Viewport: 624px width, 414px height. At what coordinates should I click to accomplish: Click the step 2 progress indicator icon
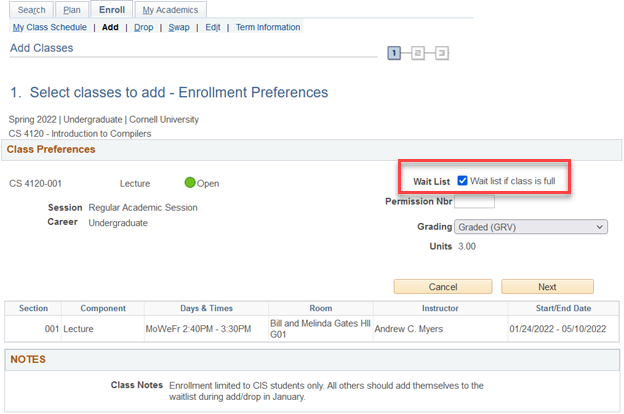click(418, 52)
